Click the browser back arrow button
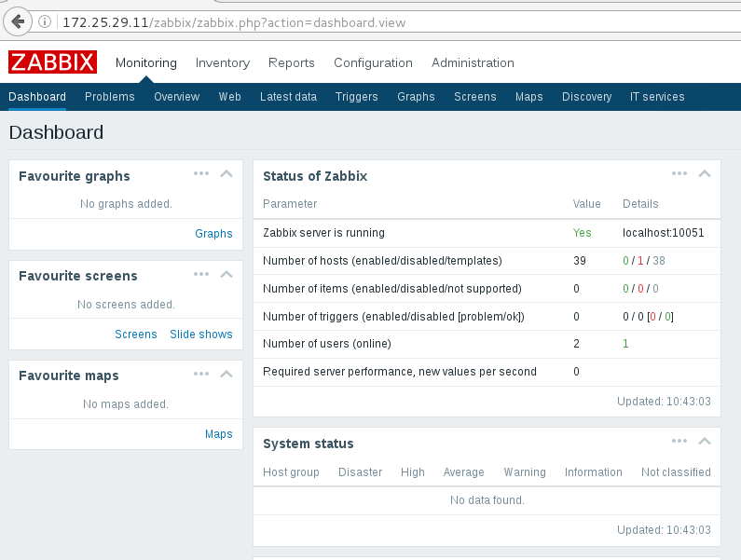The width and height of the screenshot is (741, 560). pyautogui.click(x=18, y=21)
